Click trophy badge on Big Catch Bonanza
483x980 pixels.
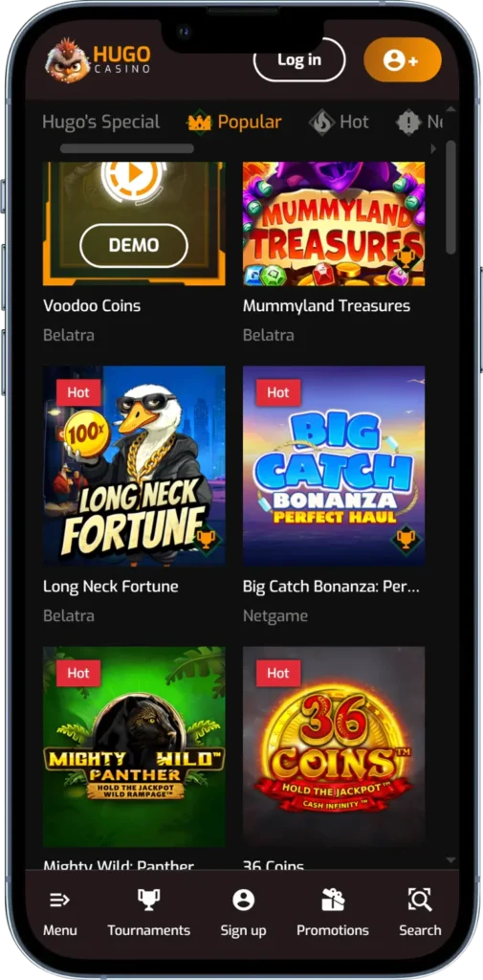pos(406,538)
